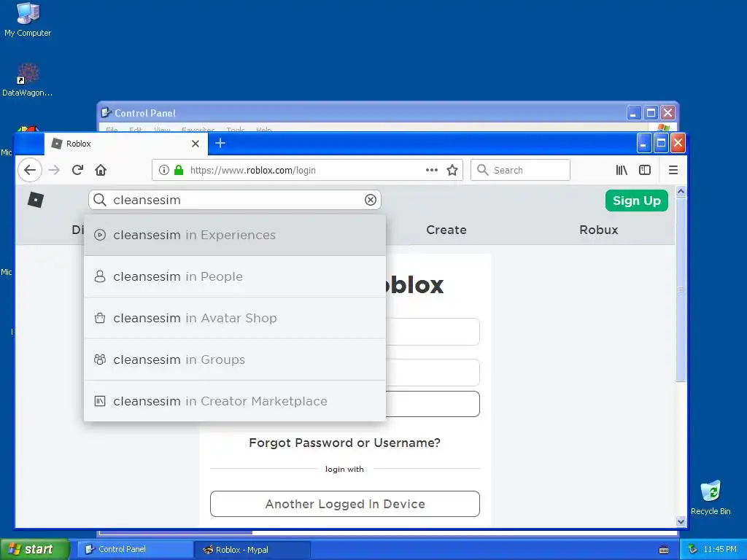
Task: Click the scrollbar down arrow in browser
Action: 681,521
